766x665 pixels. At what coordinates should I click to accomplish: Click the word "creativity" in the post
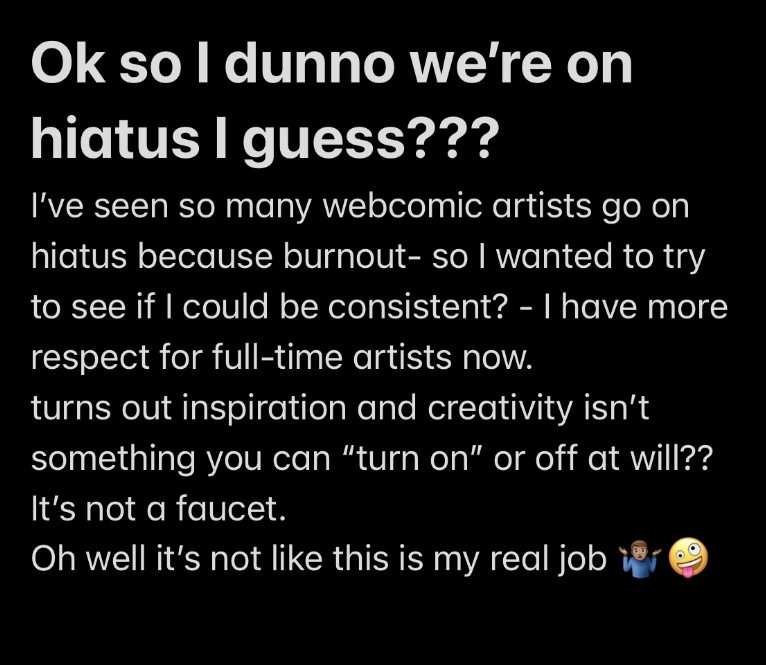pos(468,409)
